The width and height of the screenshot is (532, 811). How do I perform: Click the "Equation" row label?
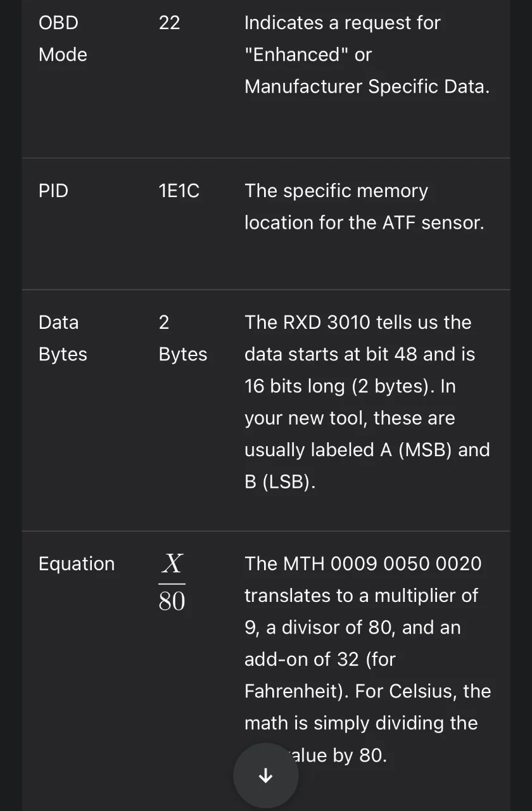(77, 564)
